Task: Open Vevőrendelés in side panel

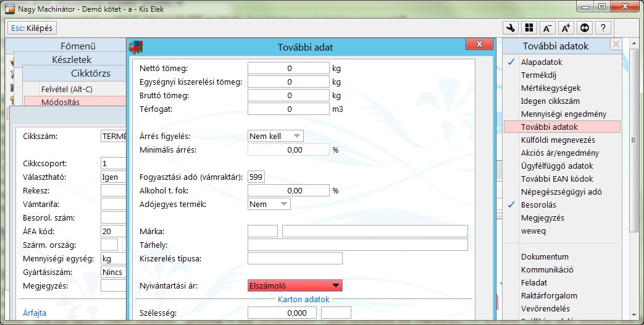Action: click(x=545, y=308)
